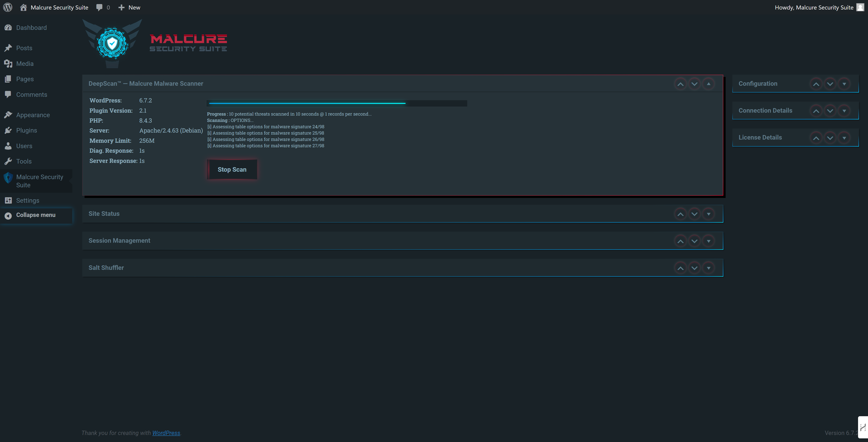This screenshot has height=442, width=868.
Task: Toggle the Site Status panel open
Action: pyautogui.click(x=709, y=214)
